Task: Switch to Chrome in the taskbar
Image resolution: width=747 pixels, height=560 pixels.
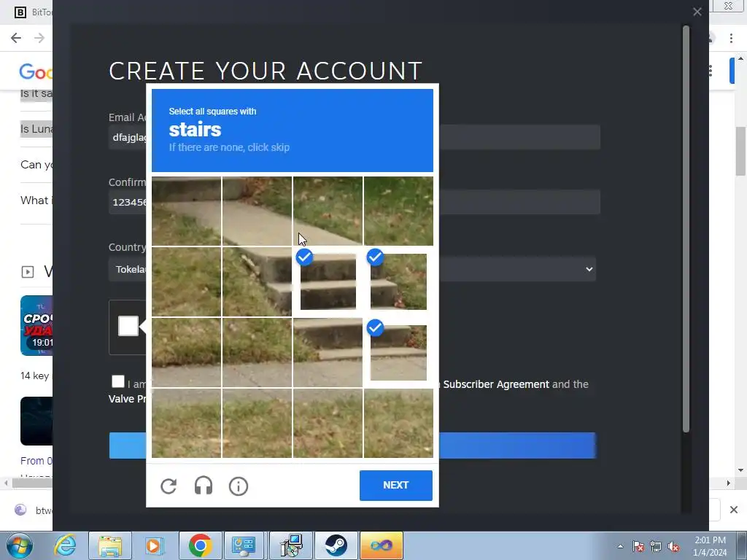Action: click(200, 545)
